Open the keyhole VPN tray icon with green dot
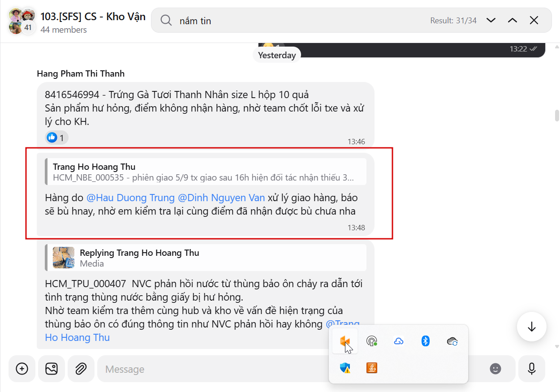The image size is (560, 392). (x=371, y=341)
